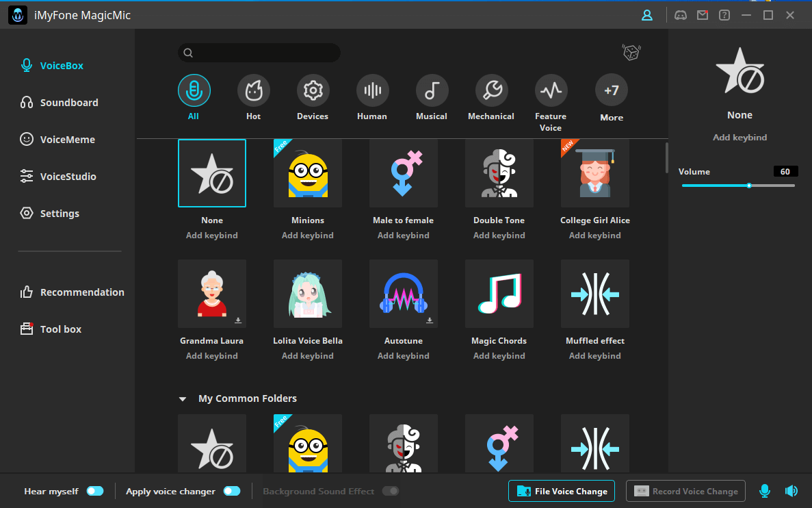The image size is (812, 508).
Task: Adjust the Volume slider
Action: click(739, 186)
